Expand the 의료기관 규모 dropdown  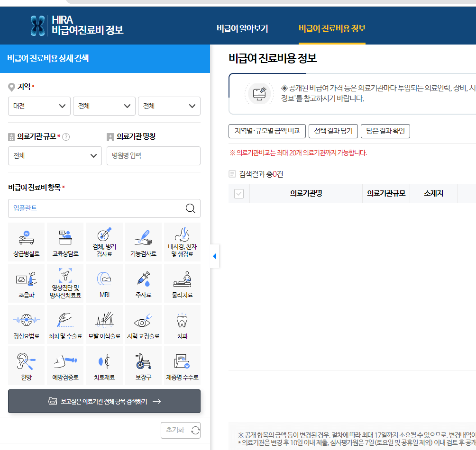[x=55, y=156]
